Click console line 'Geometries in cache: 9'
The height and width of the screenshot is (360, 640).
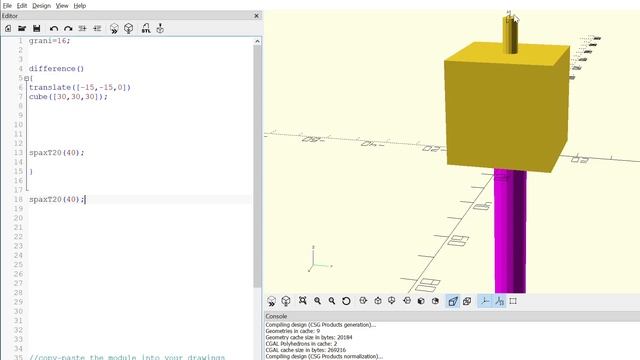293,331
